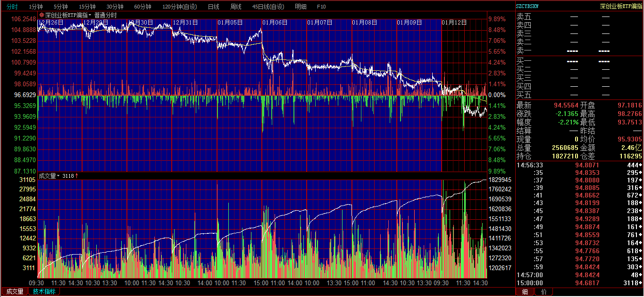Click the red diamond icon beside 深创业板ETF偏指
Image resolution: width=644 pixels, height=297 pixels.
point(42,15)
